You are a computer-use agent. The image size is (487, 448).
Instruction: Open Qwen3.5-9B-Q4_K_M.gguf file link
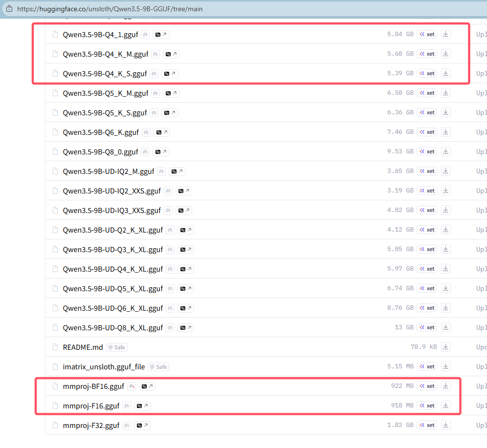click(x=106, y=54)
